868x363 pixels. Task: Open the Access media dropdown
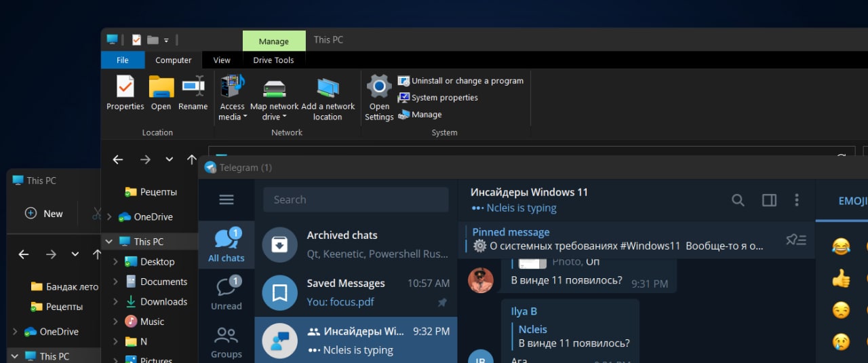232,98
